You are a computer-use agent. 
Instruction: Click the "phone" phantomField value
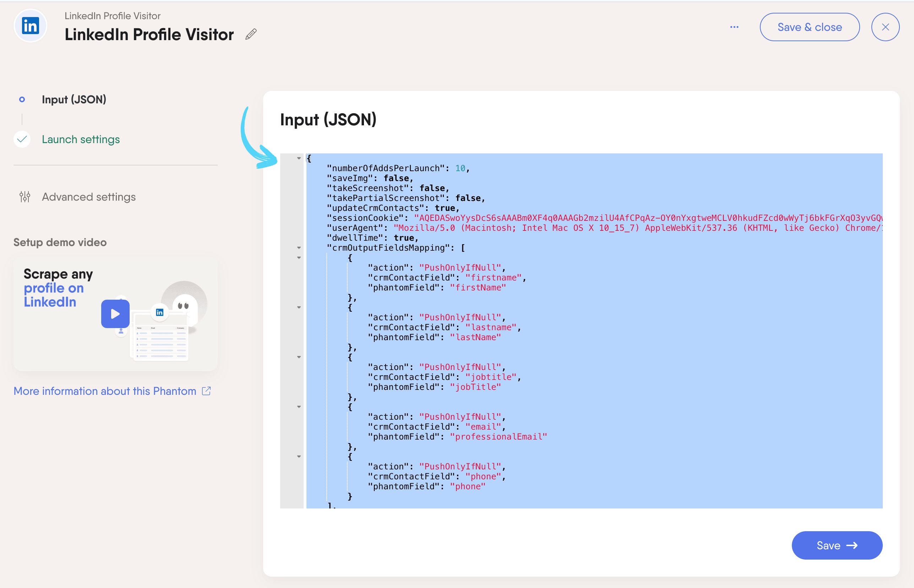point(468,486)
